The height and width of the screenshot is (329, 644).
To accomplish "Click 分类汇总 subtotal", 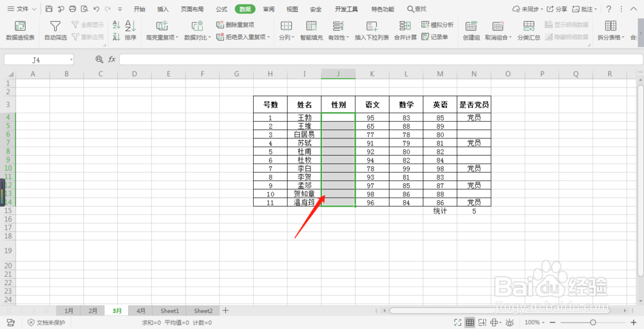I will pos(529,31).
